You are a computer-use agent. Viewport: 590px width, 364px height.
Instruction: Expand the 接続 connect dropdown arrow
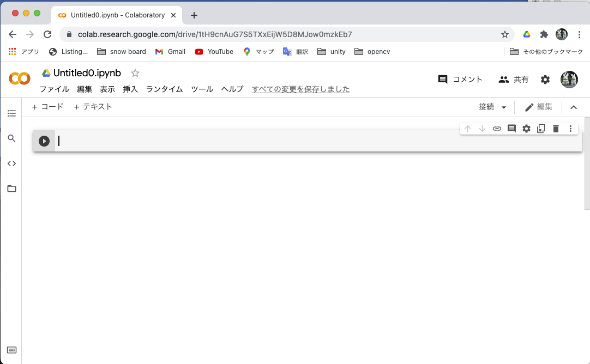coord(504,107)
